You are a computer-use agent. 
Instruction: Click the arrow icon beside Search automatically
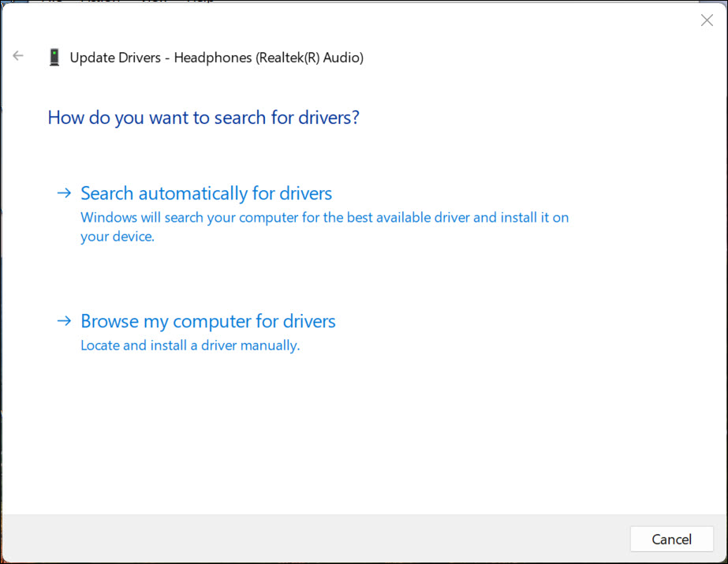[63, 192]
